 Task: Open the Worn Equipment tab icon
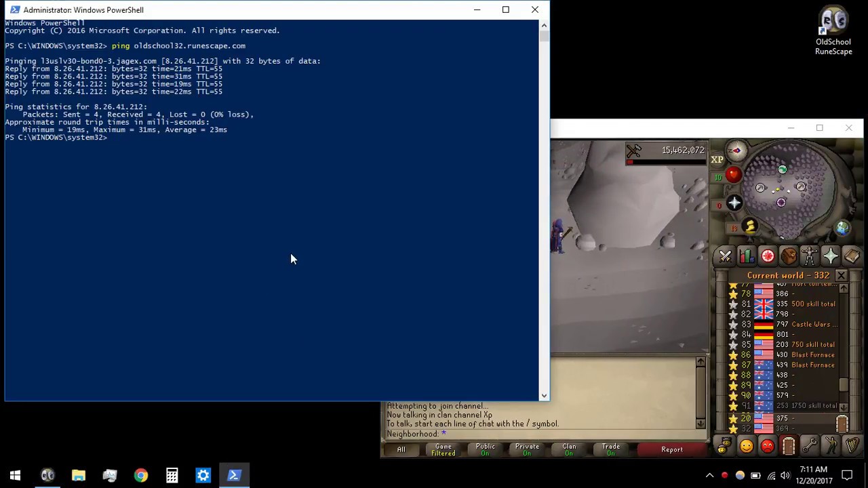(810, 256)
